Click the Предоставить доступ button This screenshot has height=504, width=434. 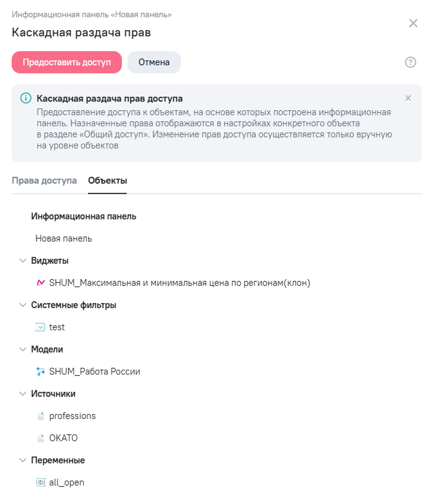tap(67, 62)
